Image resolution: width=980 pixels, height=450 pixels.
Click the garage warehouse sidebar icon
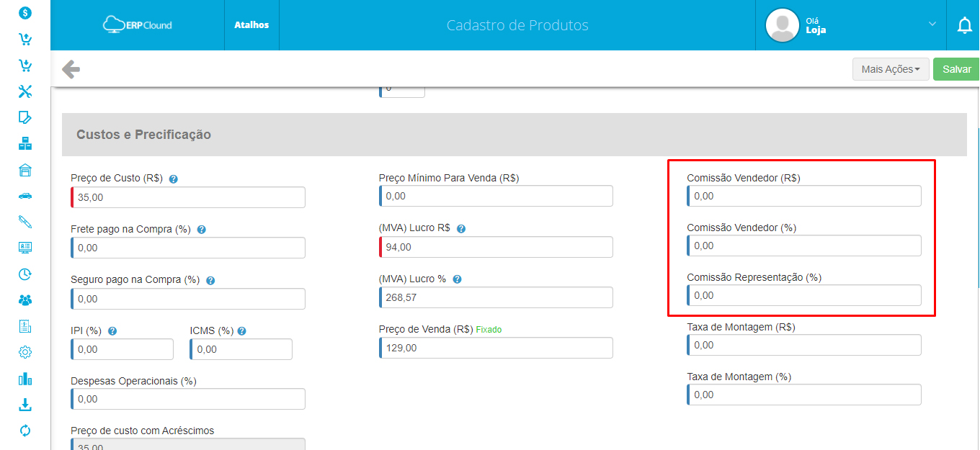(x=25, y=170)
